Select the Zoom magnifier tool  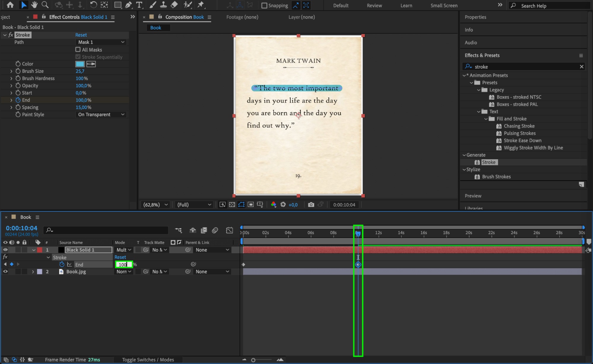coord(45,5)
